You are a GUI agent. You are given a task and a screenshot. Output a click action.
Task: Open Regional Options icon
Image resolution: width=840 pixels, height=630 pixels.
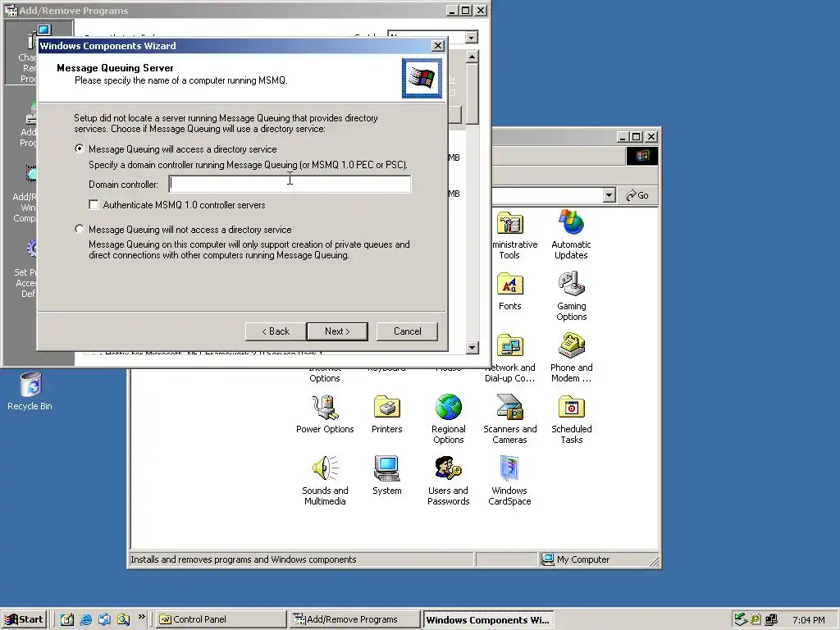[x=449, y=419]
